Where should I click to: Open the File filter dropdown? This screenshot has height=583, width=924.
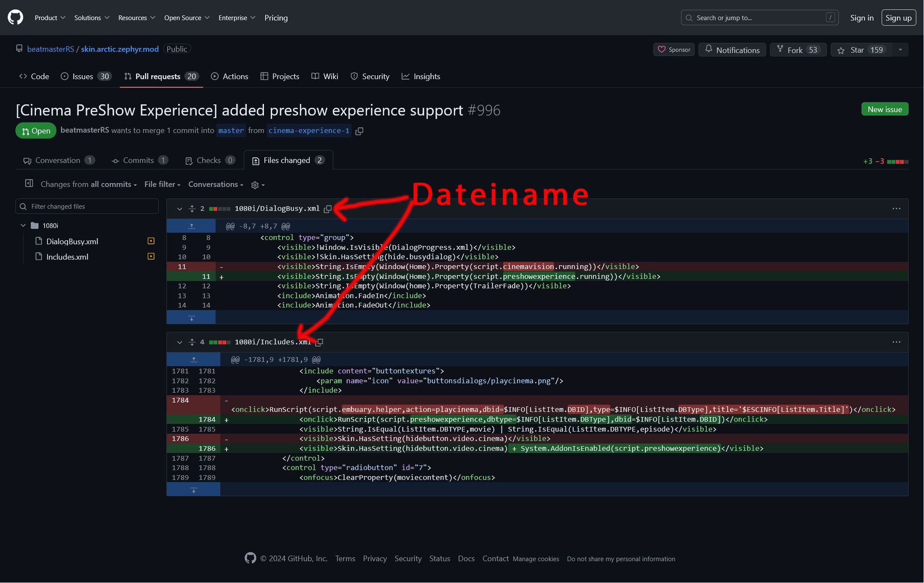point(162,185)
